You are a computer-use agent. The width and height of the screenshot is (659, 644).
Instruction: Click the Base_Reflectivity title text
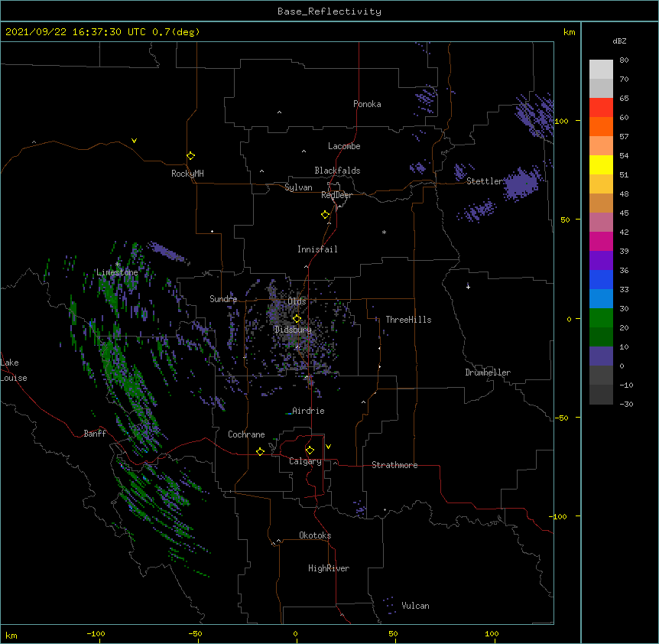(x=329, y=11)
